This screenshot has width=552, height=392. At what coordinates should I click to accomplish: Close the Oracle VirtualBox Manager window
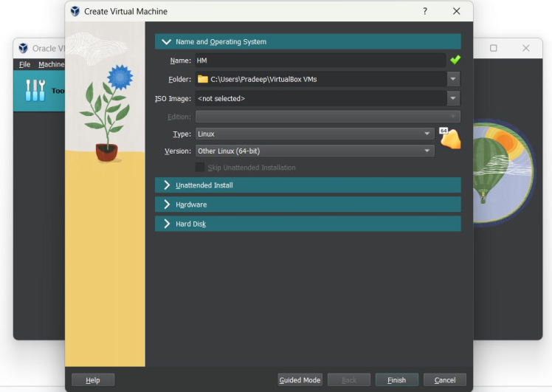point(525,48)
